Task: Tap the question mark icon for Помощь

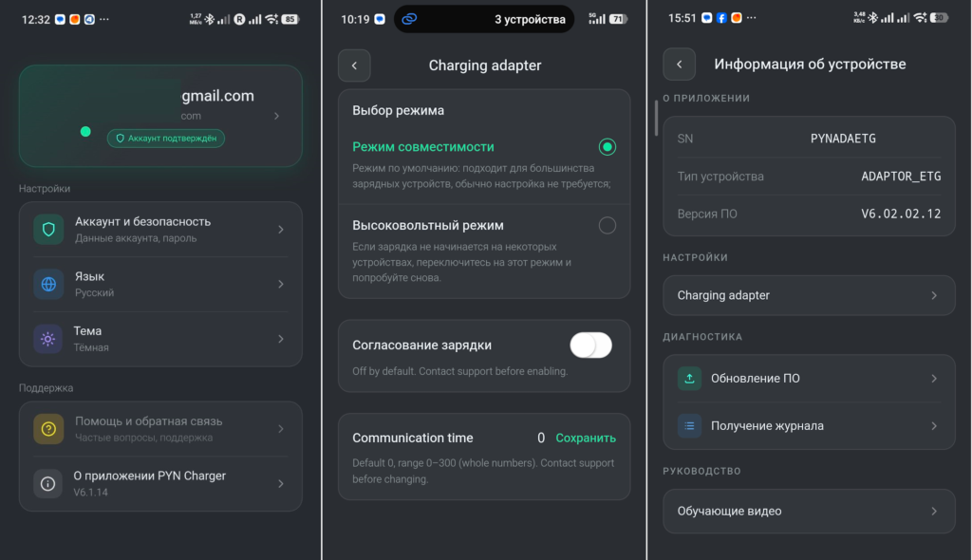Action: click(48, 428)
